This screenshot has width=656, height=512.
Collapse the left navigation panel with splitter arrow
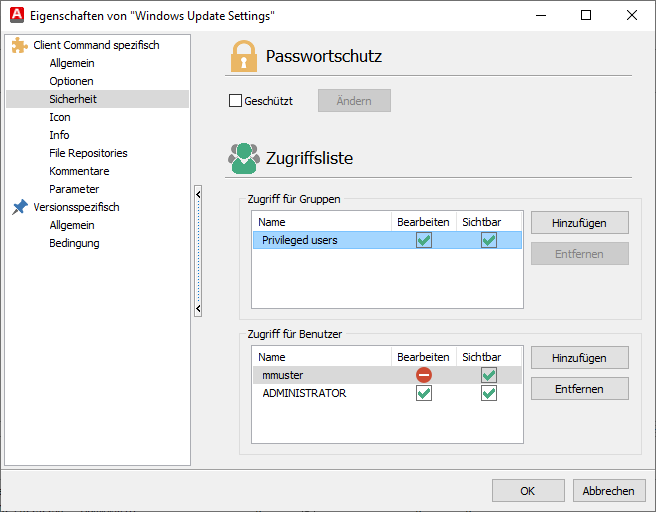pos(198,193)
